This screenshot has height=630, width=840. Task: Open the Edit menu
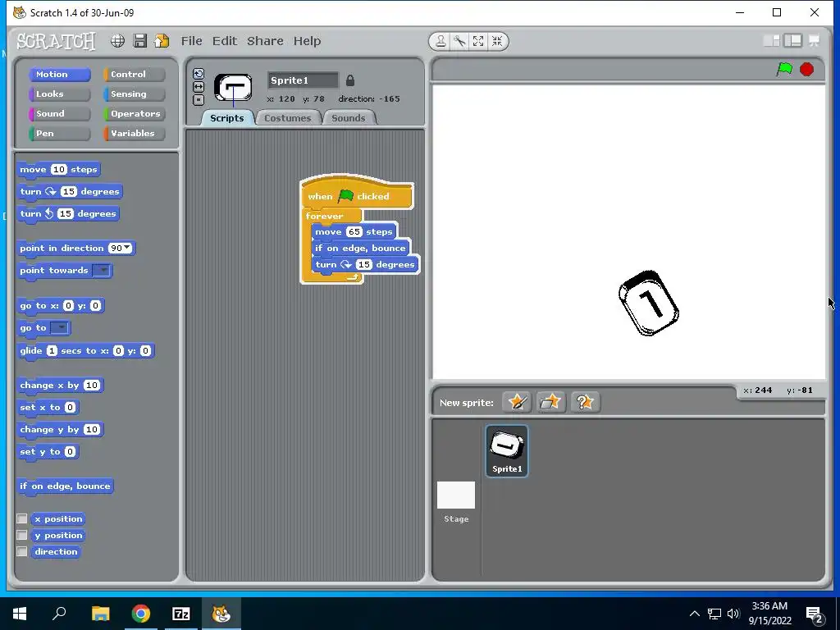[225, 41]
